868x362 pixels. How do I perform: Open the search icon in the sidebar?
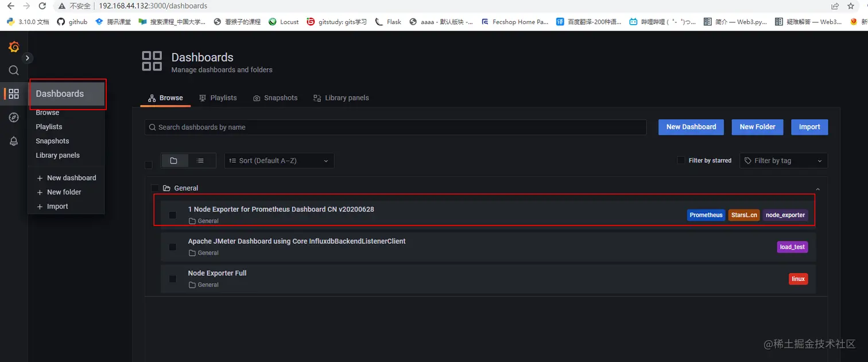click(x=14, y=70)
